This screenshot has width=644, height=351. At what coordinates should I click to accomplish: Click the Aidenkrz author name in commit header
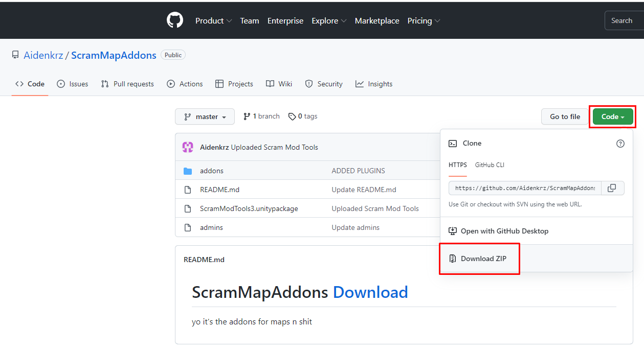214,147
